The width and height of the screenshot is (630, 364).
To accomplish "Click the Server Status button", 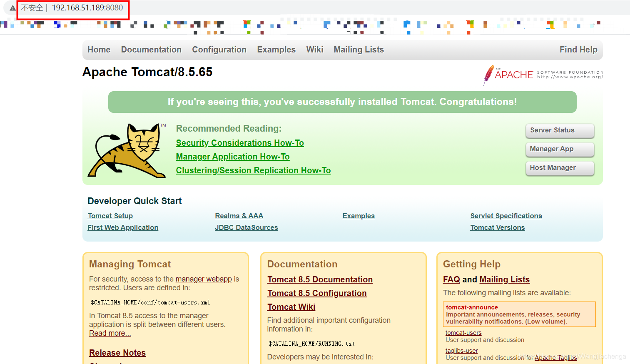I will pyautogui.click(x=560, y=130).
